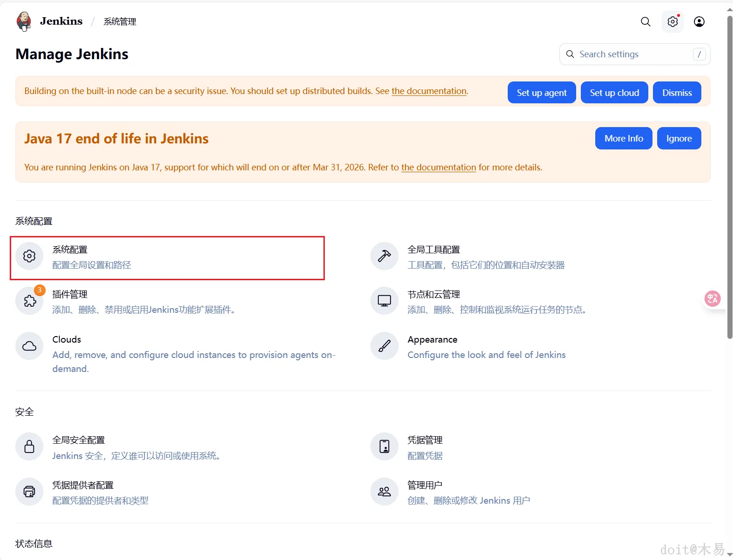Click the 节点和云管理 monitor icon
Image resolution: width=733 pixels, height=560 pixels.
[384, 301]
